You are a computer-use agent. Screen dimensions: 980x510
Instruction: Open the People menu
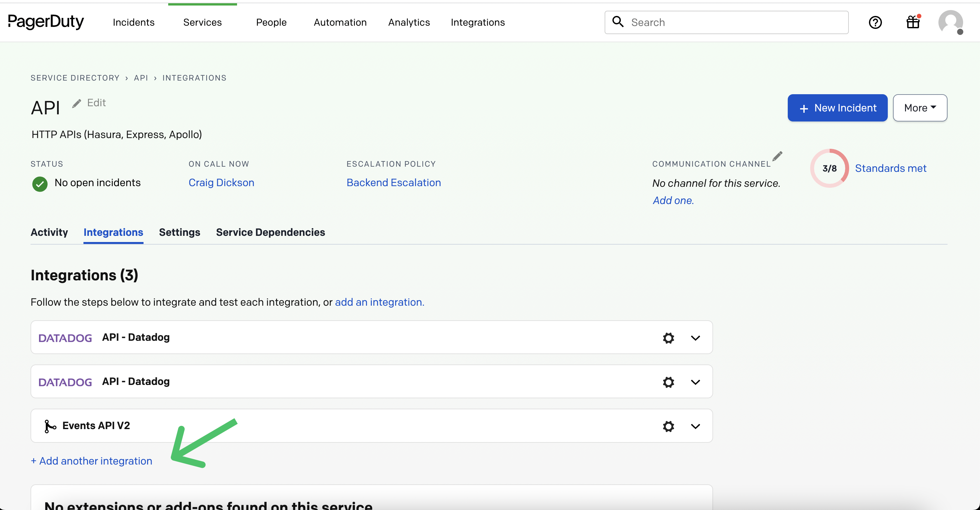coord(271,22)
